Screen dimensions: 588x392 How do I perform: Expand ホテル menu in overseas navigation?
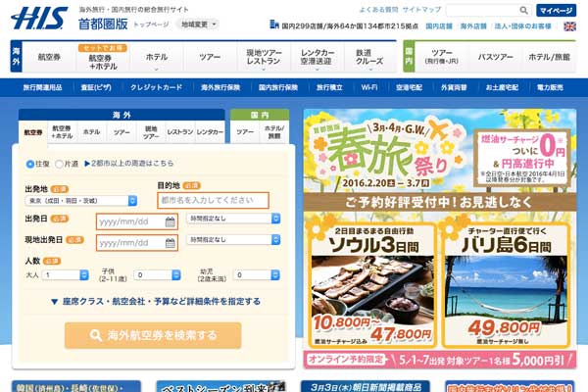[157, 58]
